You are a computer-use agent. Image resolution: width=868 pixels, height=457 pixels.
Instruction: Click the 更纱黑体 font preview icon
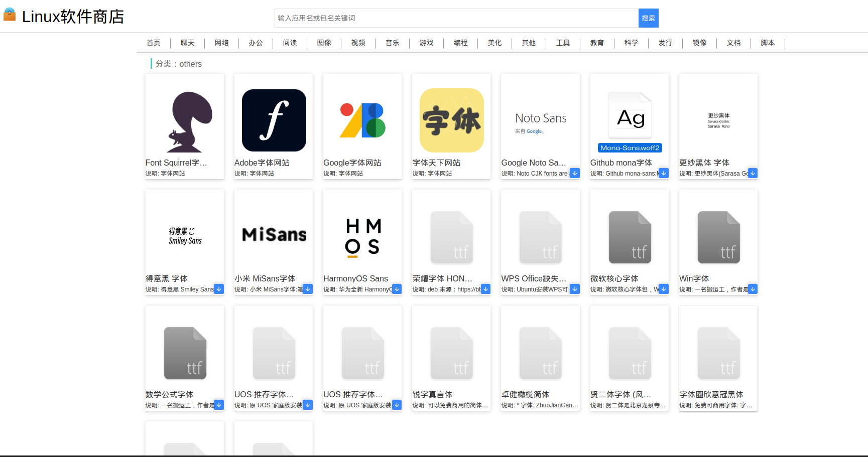(718, 120)
